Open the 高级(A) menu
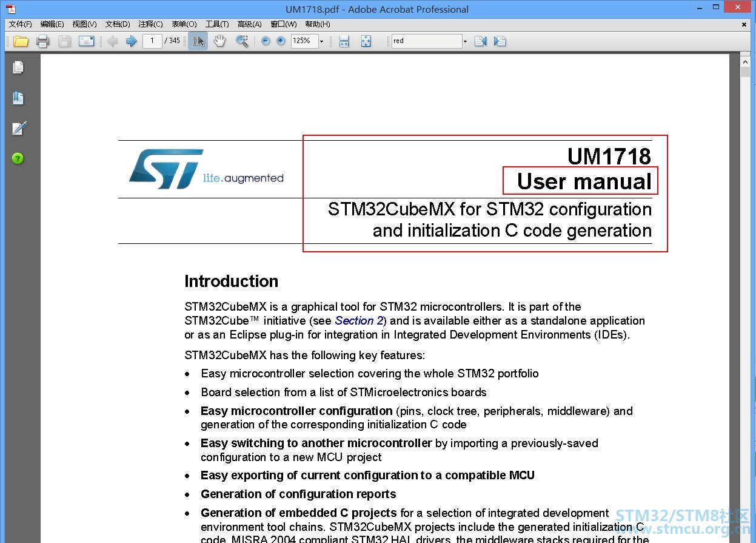 250,24
